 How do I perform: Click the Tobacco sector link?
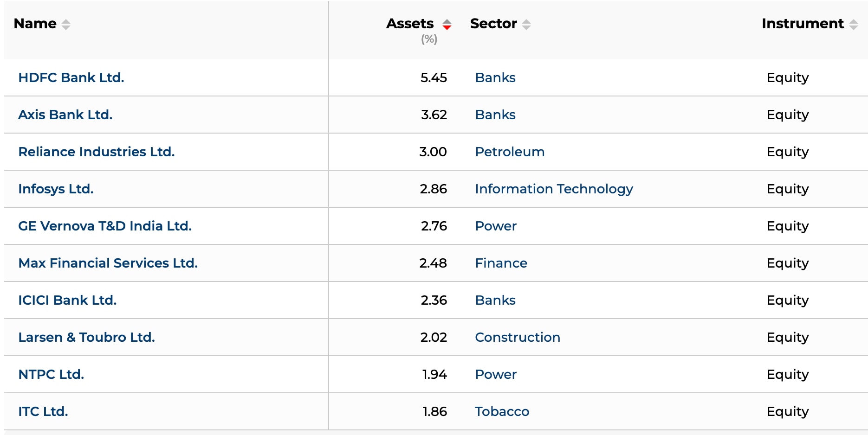(x=502, y=411)
